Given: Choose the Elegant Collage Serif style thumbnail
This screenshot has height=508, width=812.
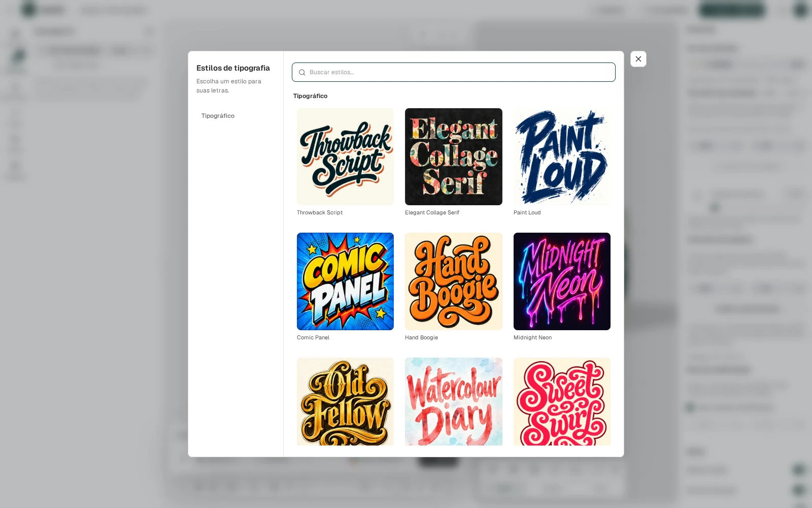Looking at the screenshot, I should [454, 156].
